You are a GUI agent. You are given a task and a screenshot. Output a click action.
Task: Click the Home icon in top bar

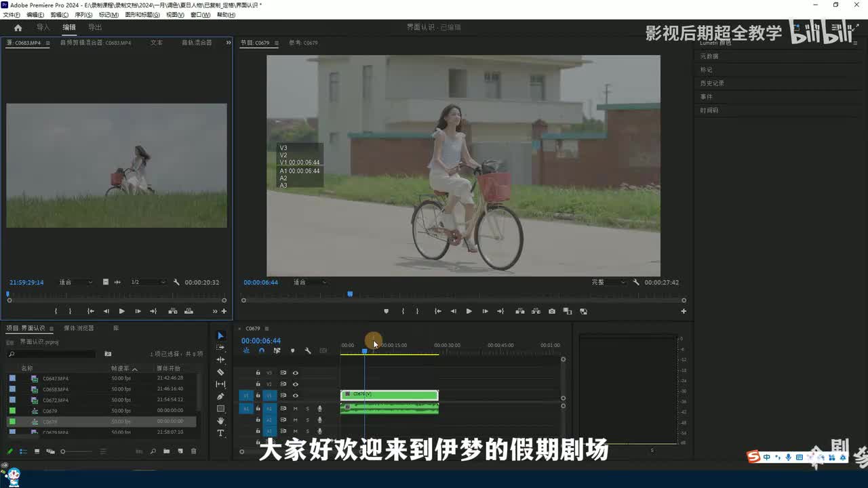pyautogui.click(x=18, y=28)
